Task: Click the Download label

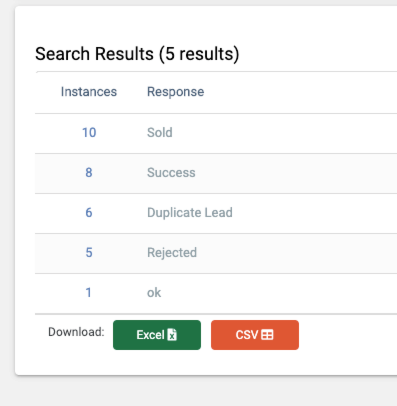Action: point(76,332)
